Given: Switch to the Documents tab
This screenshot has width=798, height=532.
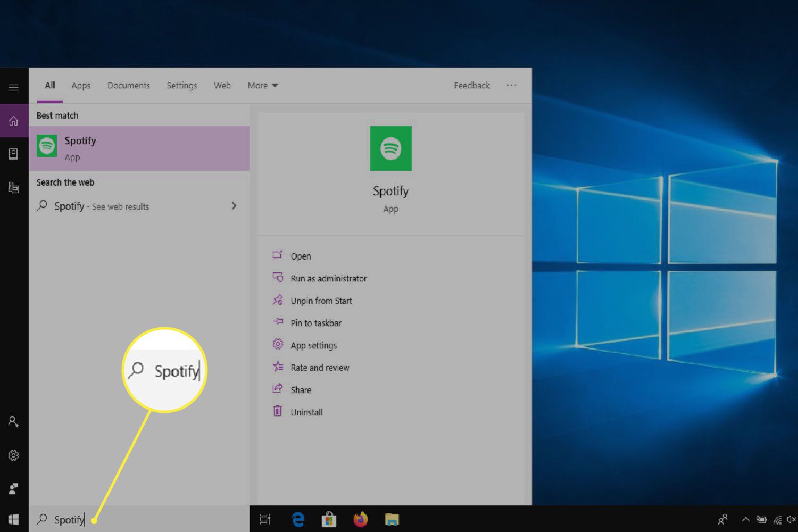Looking at the screenshot, I should coord(129,85).
